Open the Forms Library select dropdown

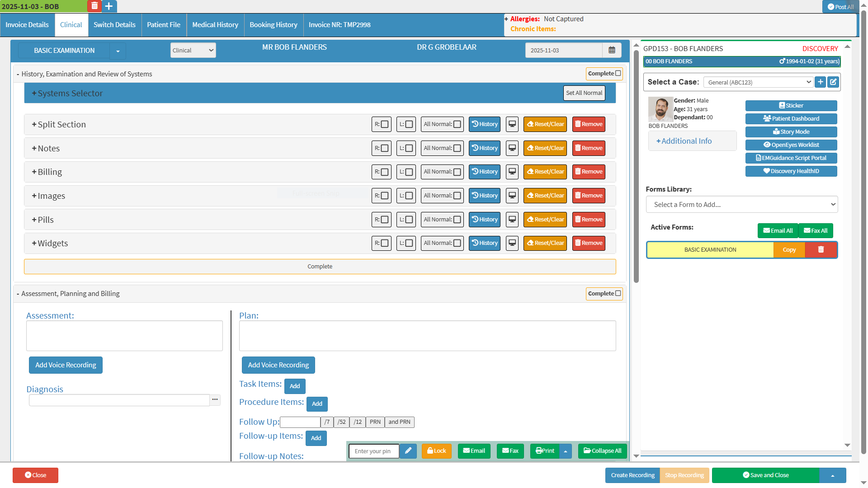pyautogui.click(x=741, y=204)
